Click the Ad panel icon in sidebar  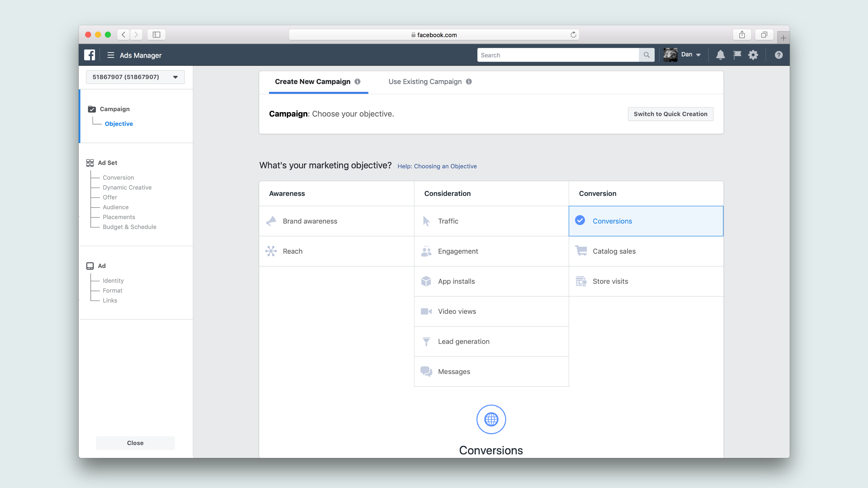pos(90,266)
